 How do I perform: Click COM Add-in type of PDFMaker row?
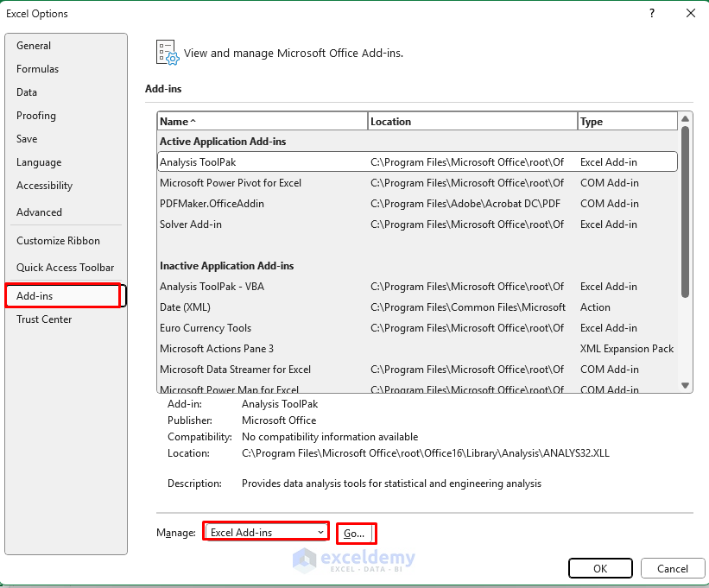click(609, 204)
